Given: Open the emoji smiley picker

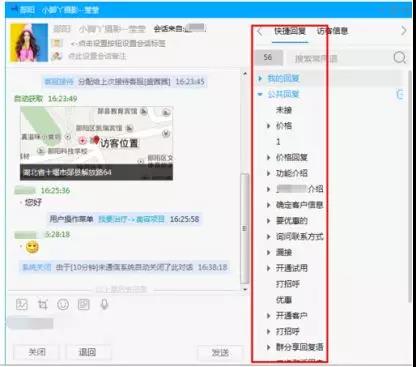Looking at the screenshot, I should click(63, 304).
